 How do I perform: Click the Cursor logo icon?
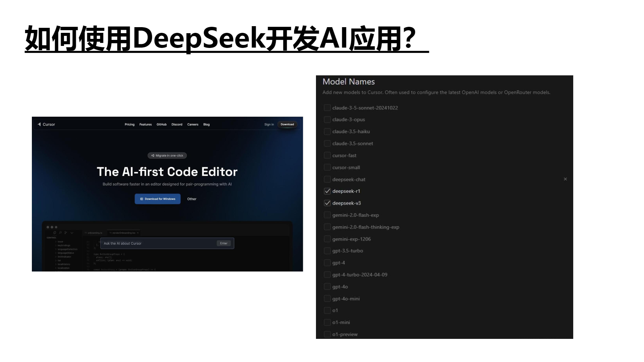coord(39,124)
